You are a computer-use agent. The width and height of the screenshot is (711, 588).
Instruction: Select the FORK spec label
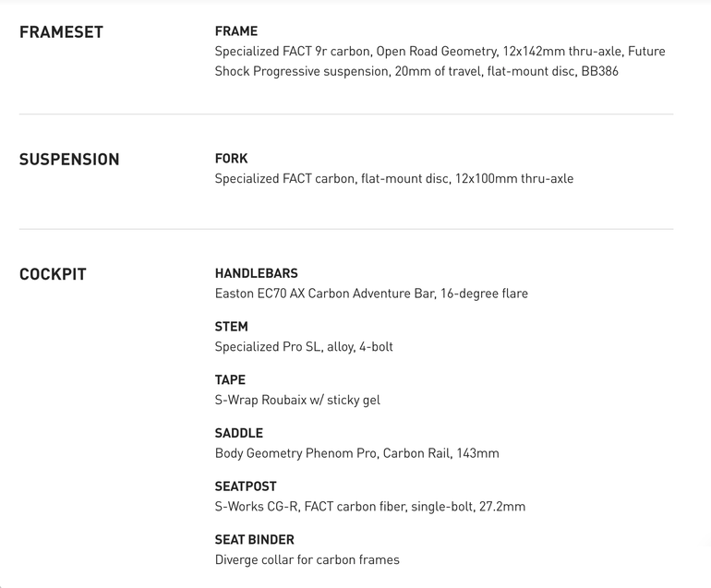pos(231,158)
